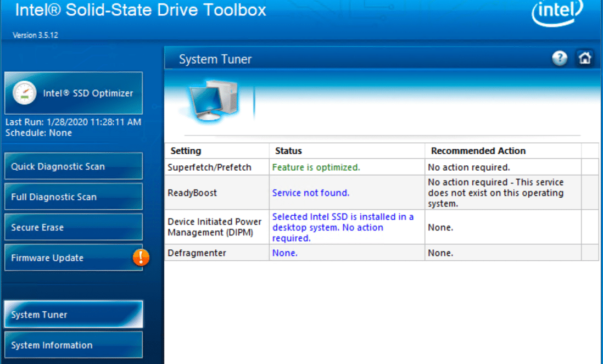
Task: Click the SSD Optimizer gauge icon
Action: 24,93
